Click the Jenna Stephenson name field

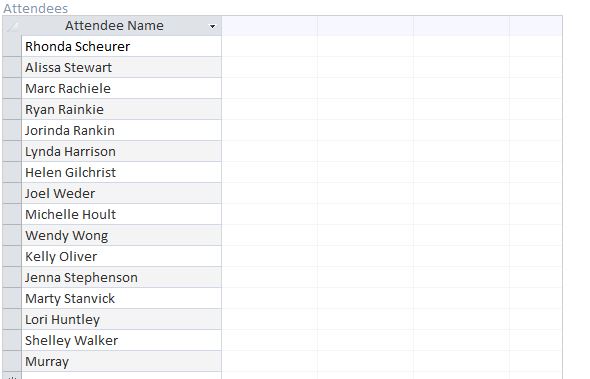tap(122, 277)
